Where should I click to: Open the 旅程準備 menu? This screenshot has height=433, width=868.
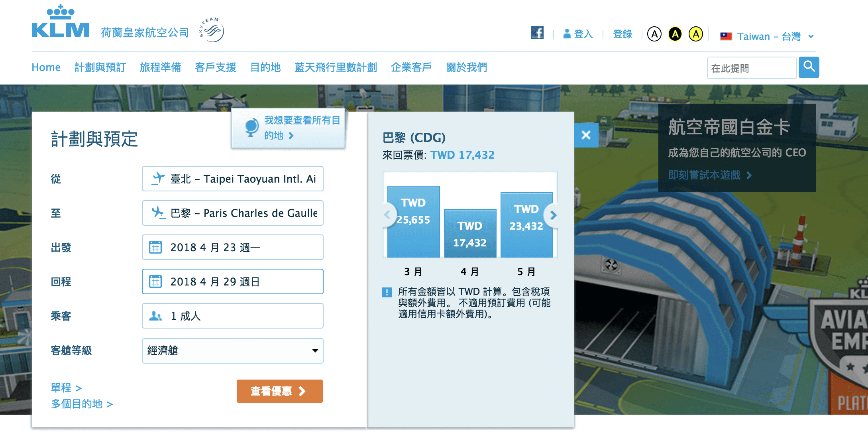(x=160, y=67)
